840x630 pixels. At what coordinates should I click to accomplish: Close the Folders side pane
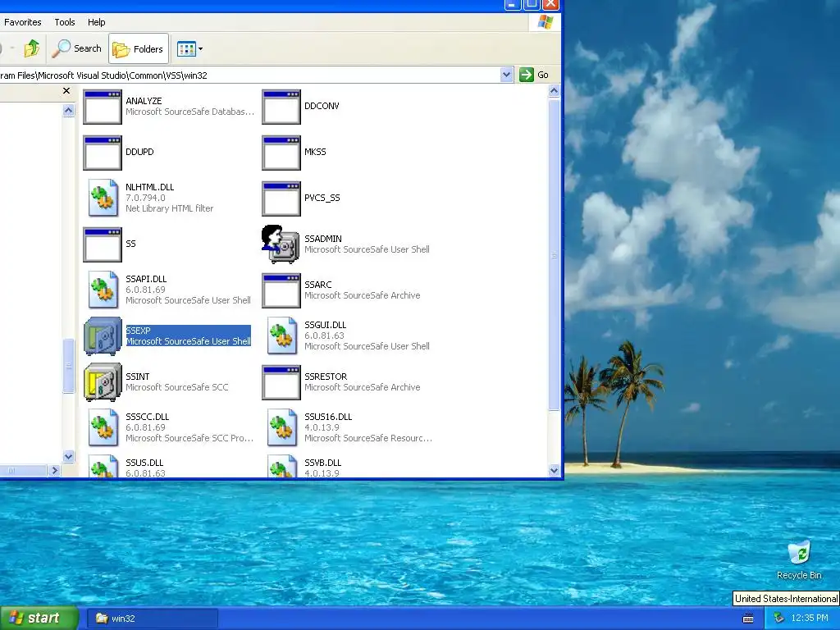tap(66, 91)
